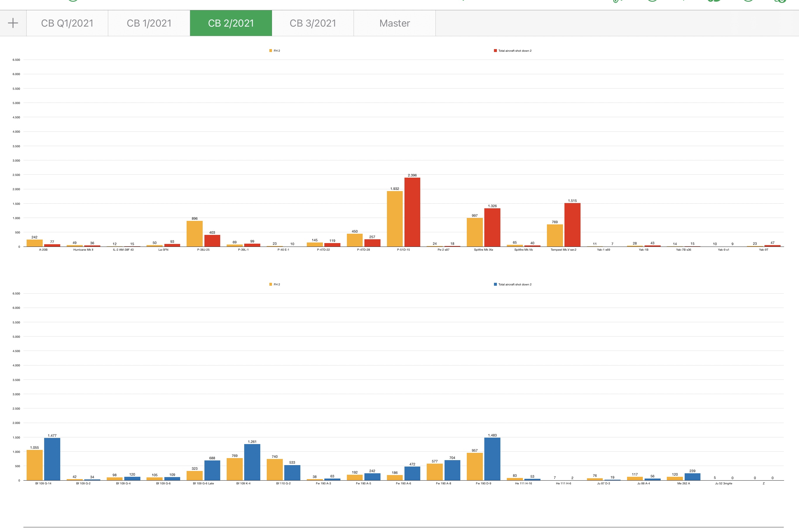The image size is (799, 532).
Task: Click the orange FH 2 legend swatch in upper chart
Action: [x=271, y=51]
